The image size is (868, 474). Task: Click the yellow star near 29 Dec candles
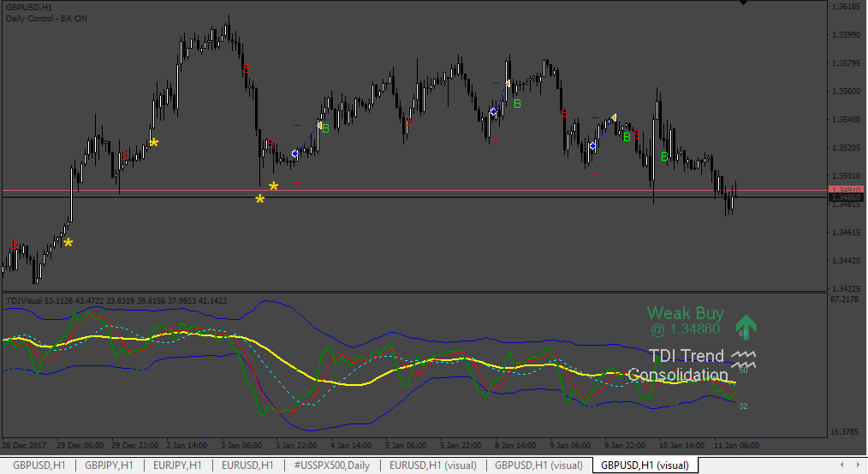tap(68, 243)
